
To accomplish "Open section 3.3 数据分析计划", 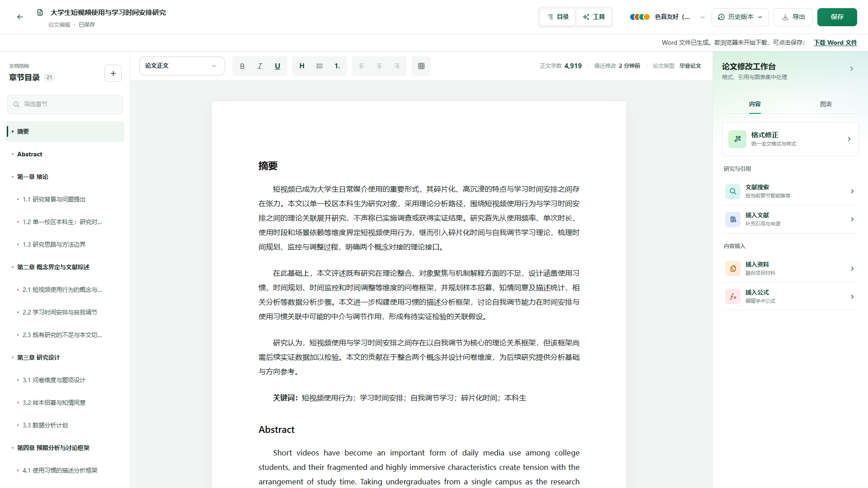I will (x=65, y=425).
